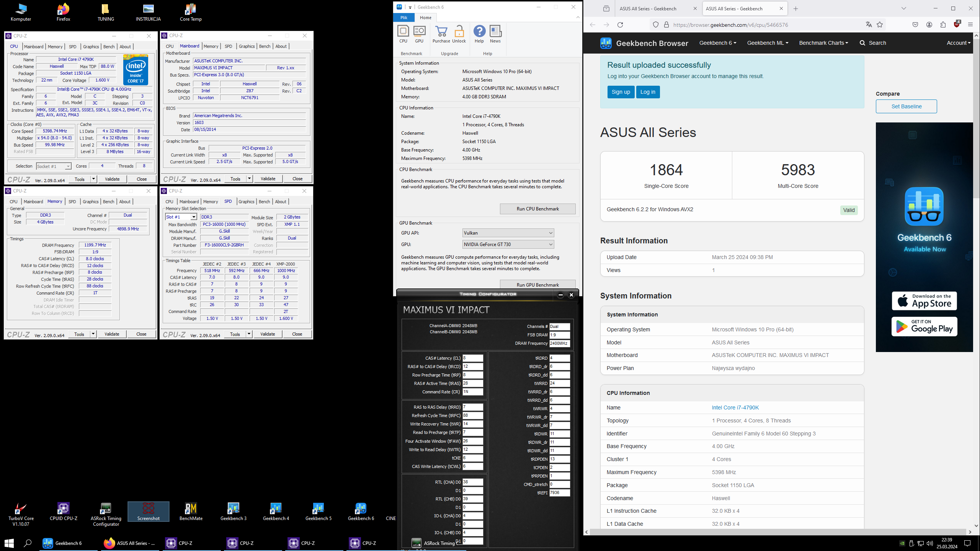This screenshot has width=980, height=551.
Task: Open the CPUID CPU-Z desktop shortcut
Action: 63,512
